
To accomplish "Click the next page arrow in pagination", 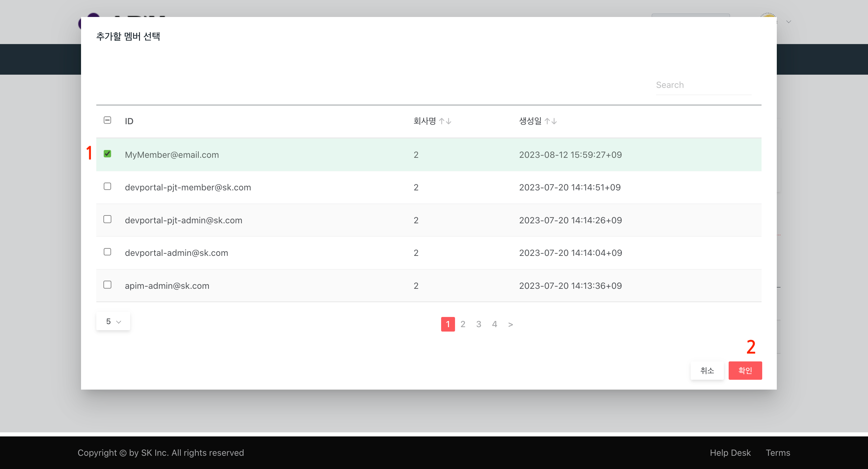I will (x=510, y=324).
